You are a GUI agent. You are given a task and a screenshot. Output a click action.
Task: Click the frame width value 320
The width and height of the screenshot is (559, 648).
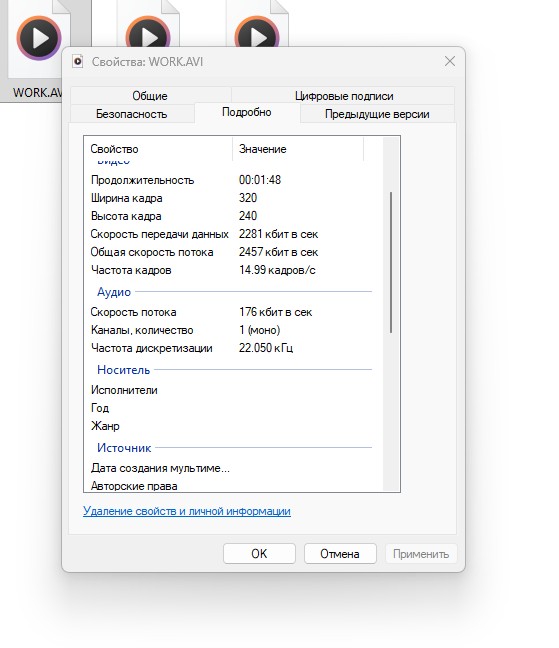tap(248, 198)
